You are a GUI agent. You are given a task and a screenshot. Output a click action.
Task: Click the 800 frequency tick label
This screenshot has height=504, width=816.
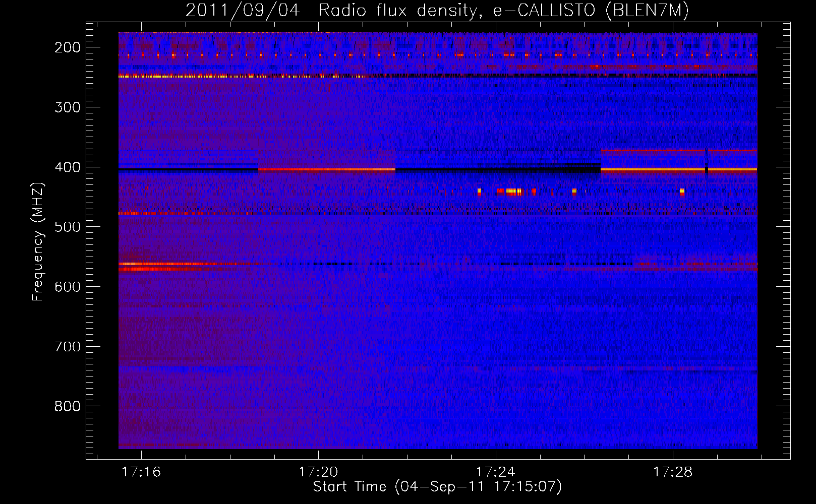68,406
